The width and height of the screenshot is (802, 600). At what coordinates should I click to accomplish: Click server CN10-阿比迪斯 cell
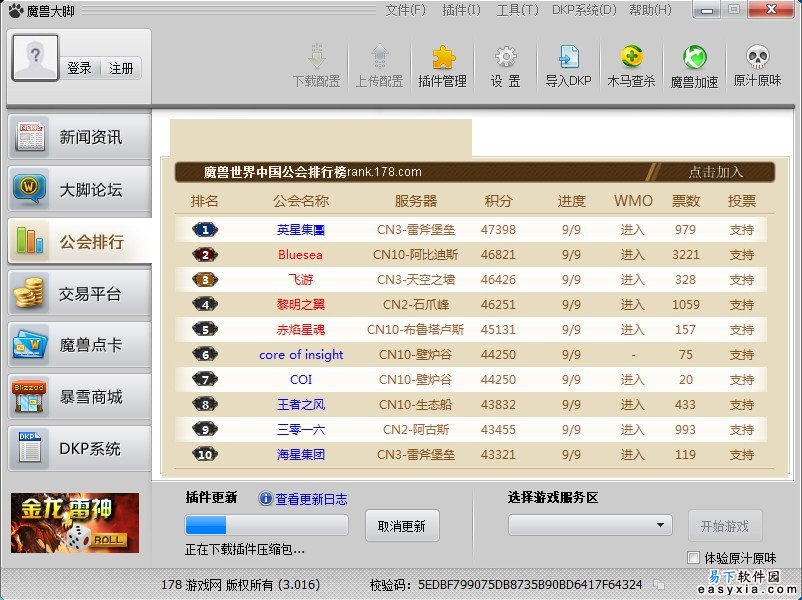[x=415, y=255]
